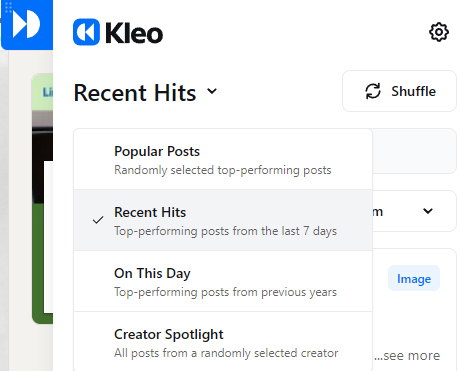Select On This Day option
Image resolution: width=474 pixels, height=371 pixels.
pyautogui.click(x=223, y=281)
